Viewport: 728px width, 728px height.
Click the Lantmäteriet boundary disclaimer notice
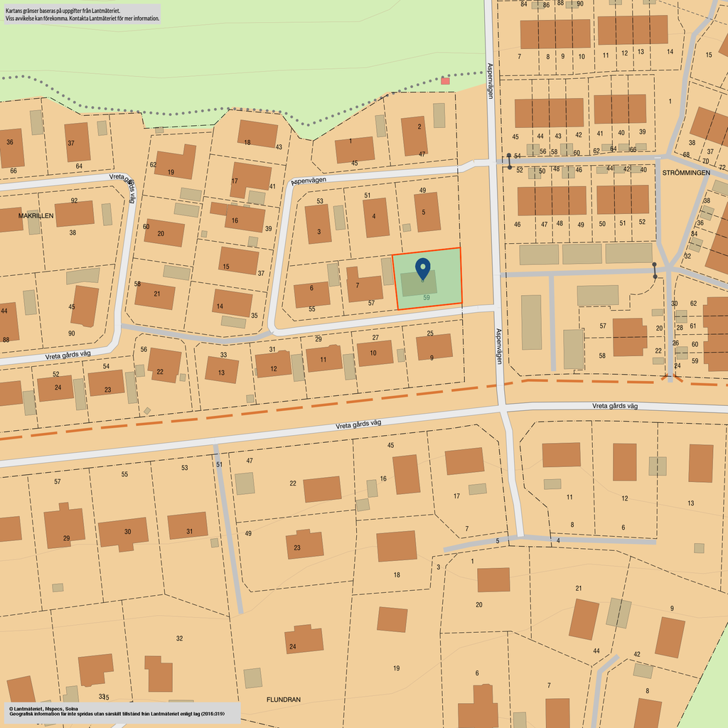(82, 15)
